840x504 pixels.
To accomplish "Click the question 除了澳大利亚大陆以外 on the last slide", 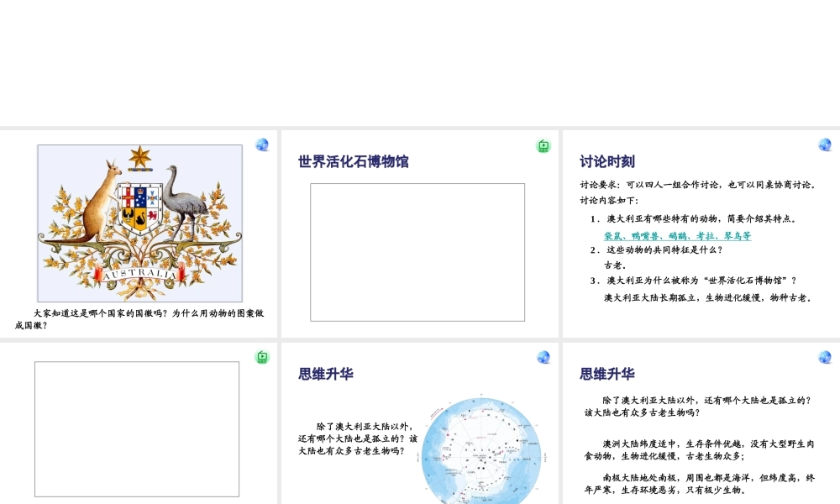I will point(698,406).
